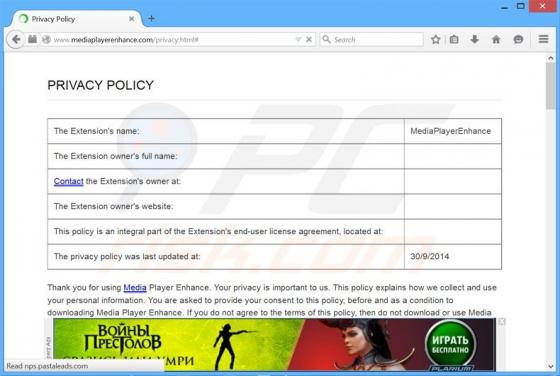Follow the Contact link in the table
This screenshot has height=376, width=560.
[x=69, y=181]
